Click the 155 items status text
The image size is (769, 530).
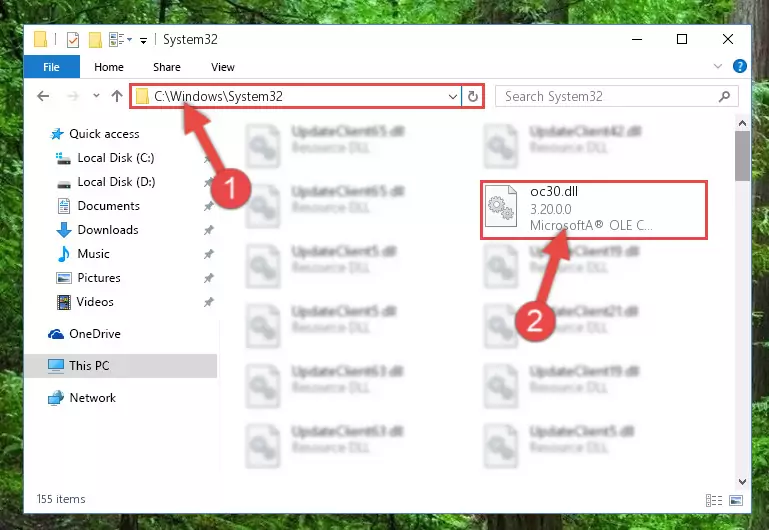click(x=61, y=499)
